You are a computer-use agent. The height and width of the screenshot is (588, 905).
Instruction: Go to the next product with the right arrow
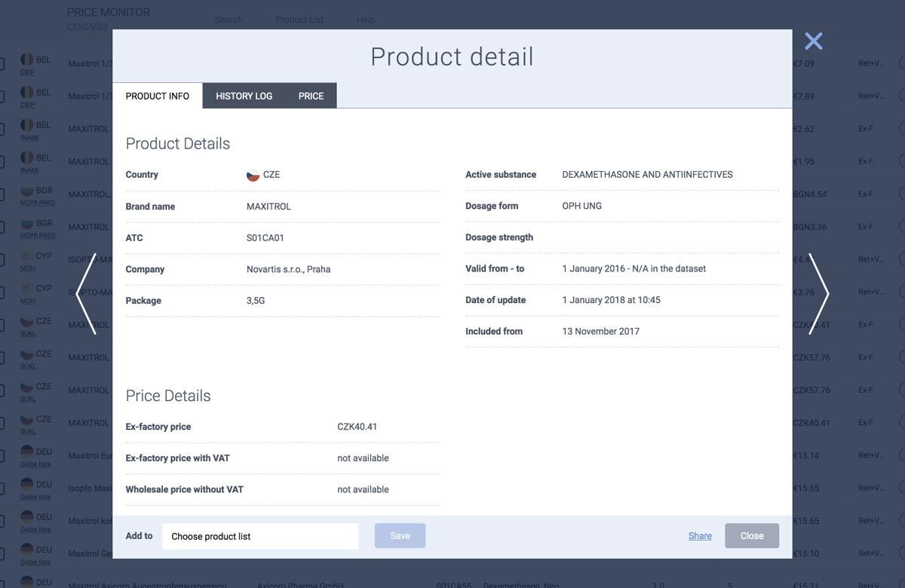tap(819, 293)
